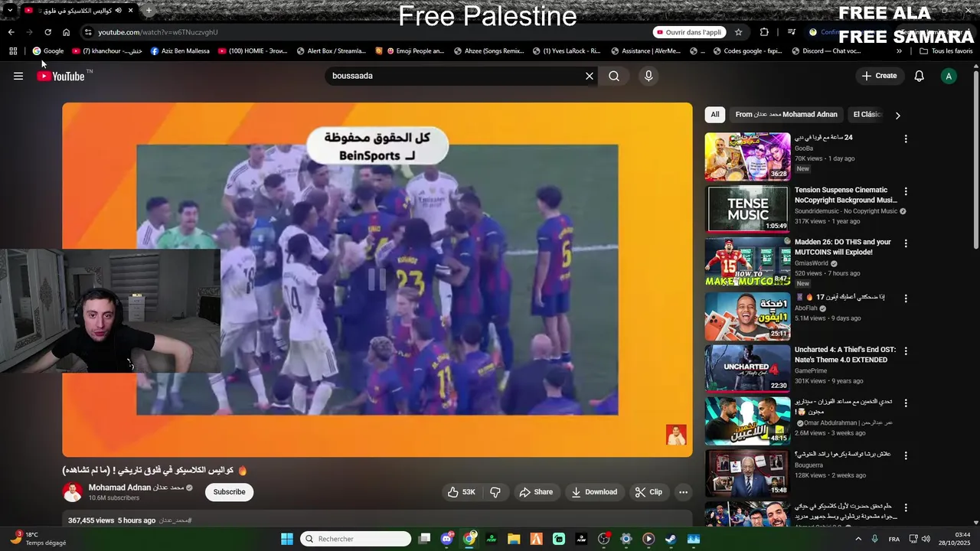The height and width of the screenshot is (551, 980).
Task: Open the volume control in the tray
Action: pyautogui.click(x=925, y=539)
